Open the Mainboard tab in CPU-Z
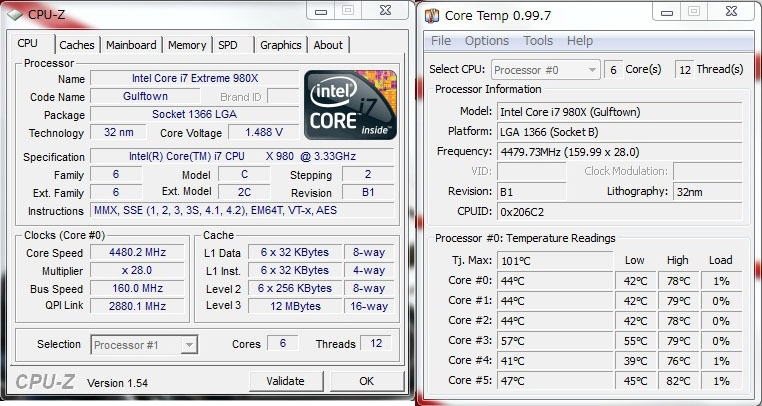Screen dimensions: 762x406 (131, 45)
